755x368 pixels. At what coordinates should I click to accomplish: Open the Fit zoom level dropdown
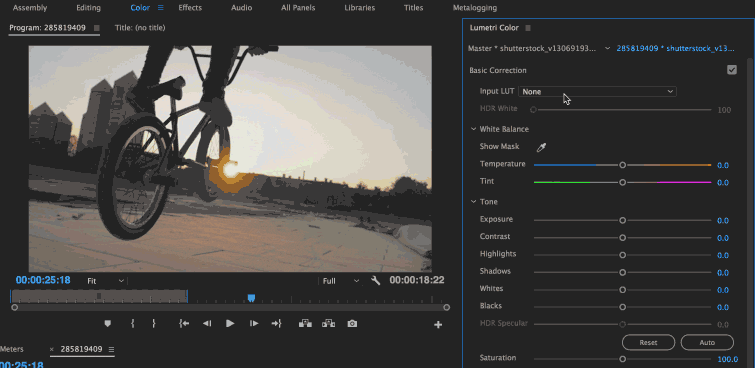tap(105, 281)
